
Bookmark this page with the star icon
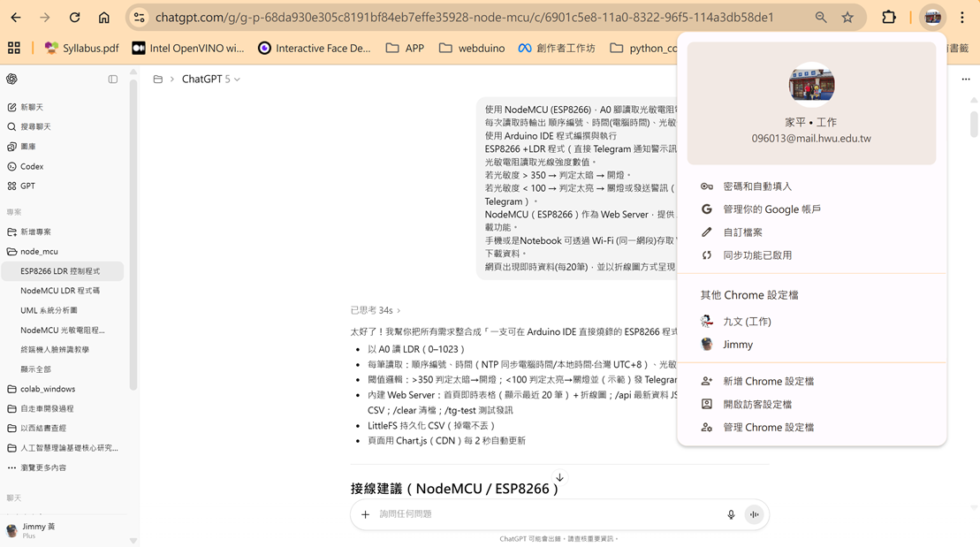pos(847,17)
